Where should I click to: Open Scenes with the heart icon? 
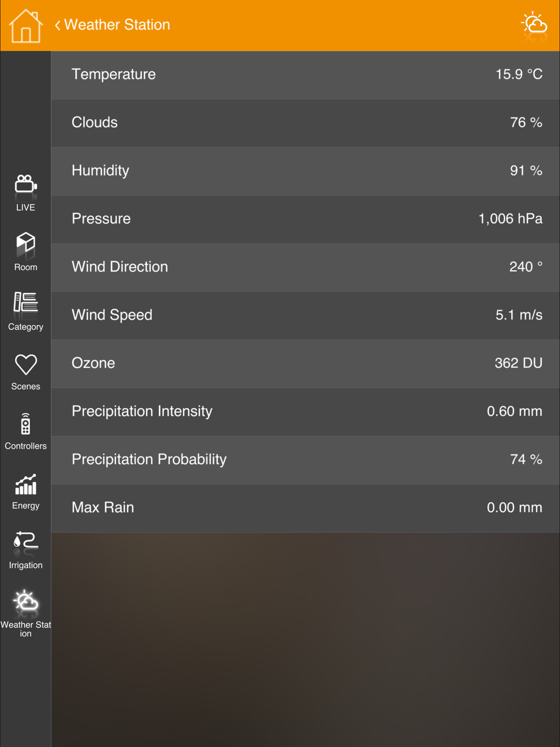pos(26,371)
